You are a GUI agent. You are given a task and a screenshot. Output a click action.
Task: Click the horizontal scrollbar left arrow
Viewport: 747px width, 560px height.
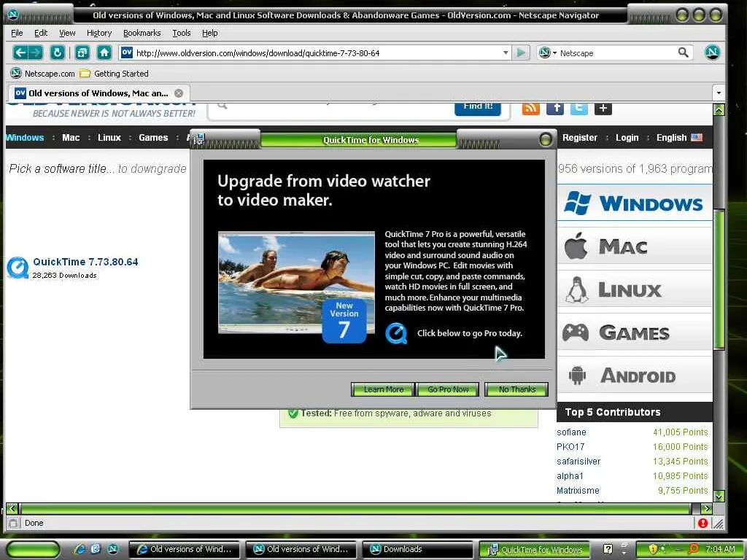(x=12, y=508)
